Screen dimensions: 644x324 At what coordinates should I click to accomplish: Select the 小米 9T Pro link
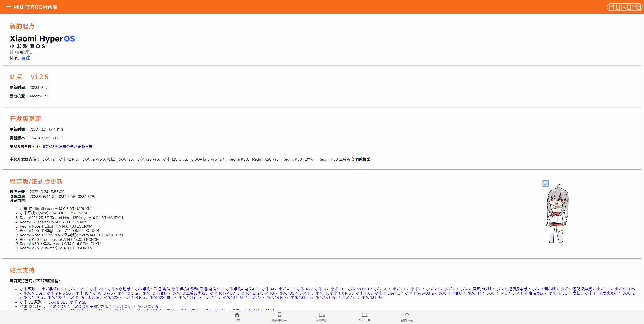625,289
